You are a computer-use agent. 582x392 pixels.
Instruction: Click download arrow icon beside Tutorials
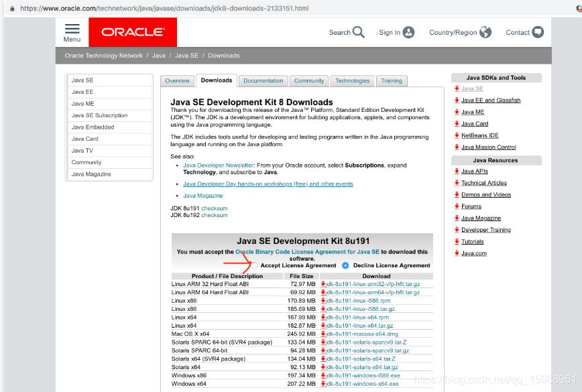(457, 241)
